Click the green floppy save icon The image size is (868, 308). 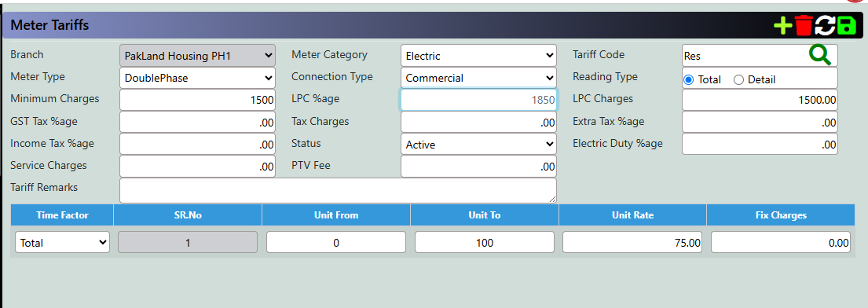pos(846,25)
